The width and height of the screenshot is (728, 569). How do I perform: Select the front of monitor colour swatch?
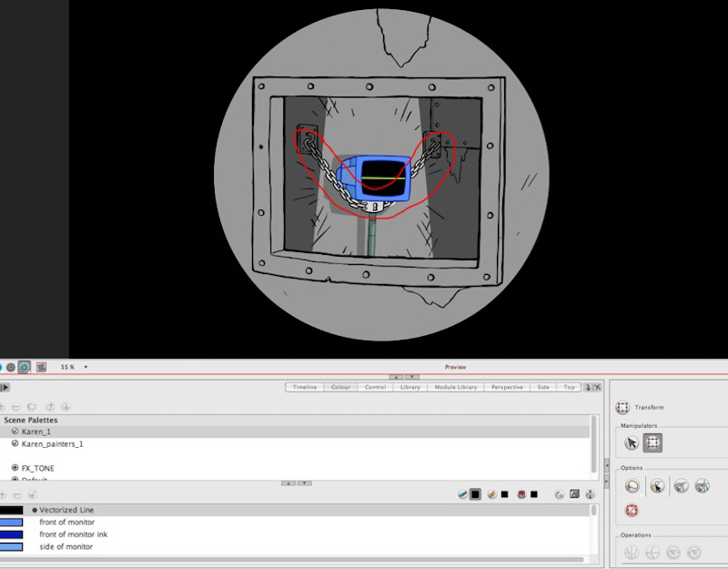[11, 523]
